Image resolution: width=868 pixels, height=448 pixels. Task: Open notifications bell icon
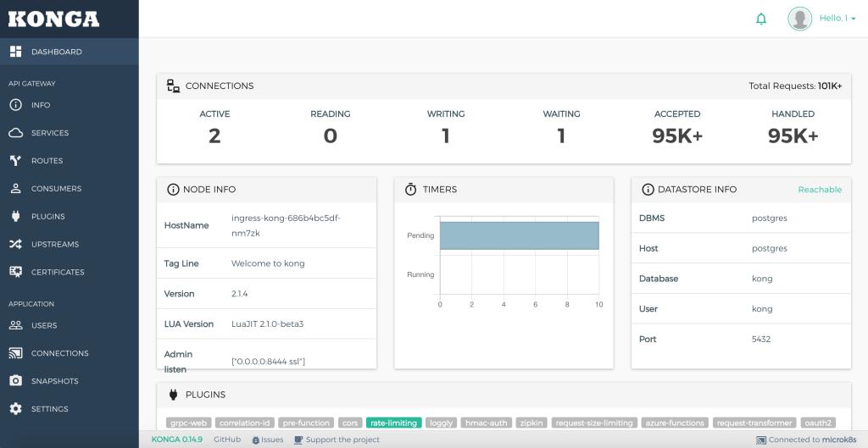click(x=761, y=19)
